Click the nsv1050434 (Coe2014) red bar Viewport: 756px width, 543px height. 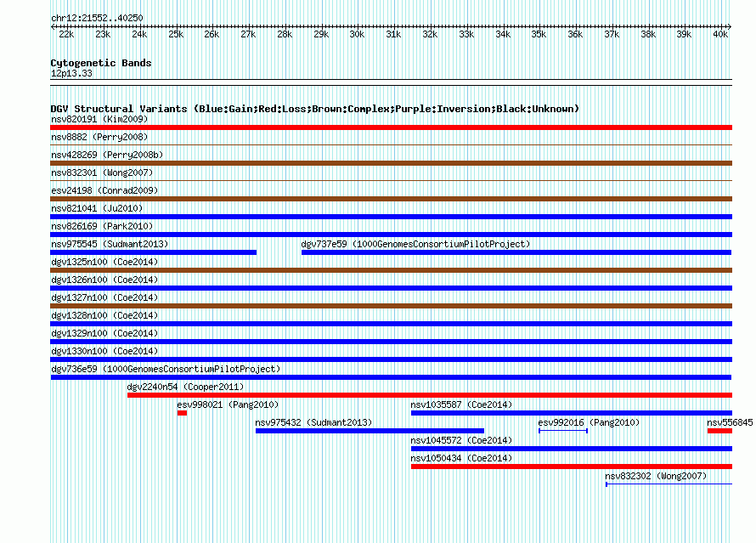click(x=572, y=467)
